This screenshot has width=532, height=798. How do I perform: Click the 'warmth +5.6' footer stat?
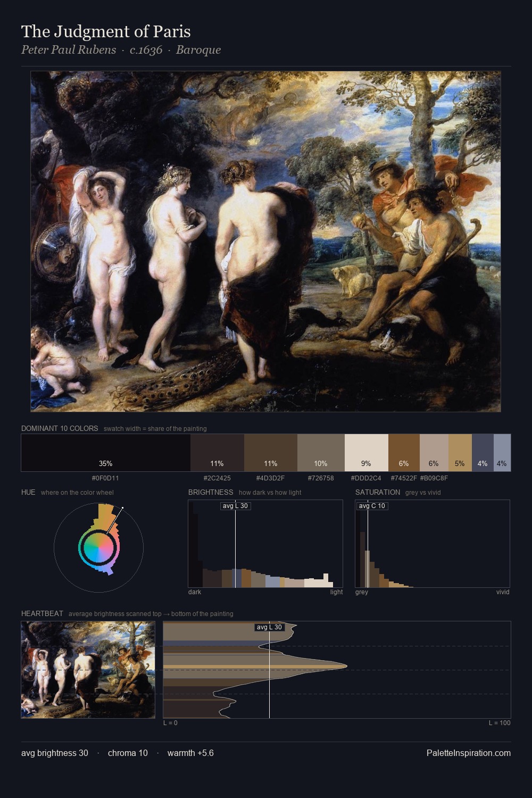190,753
